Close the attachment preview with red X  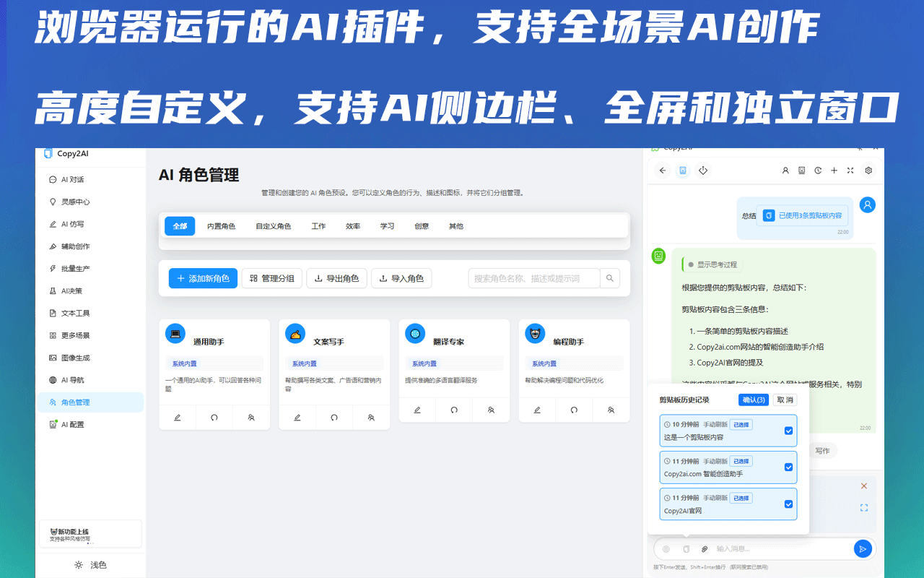864,486
